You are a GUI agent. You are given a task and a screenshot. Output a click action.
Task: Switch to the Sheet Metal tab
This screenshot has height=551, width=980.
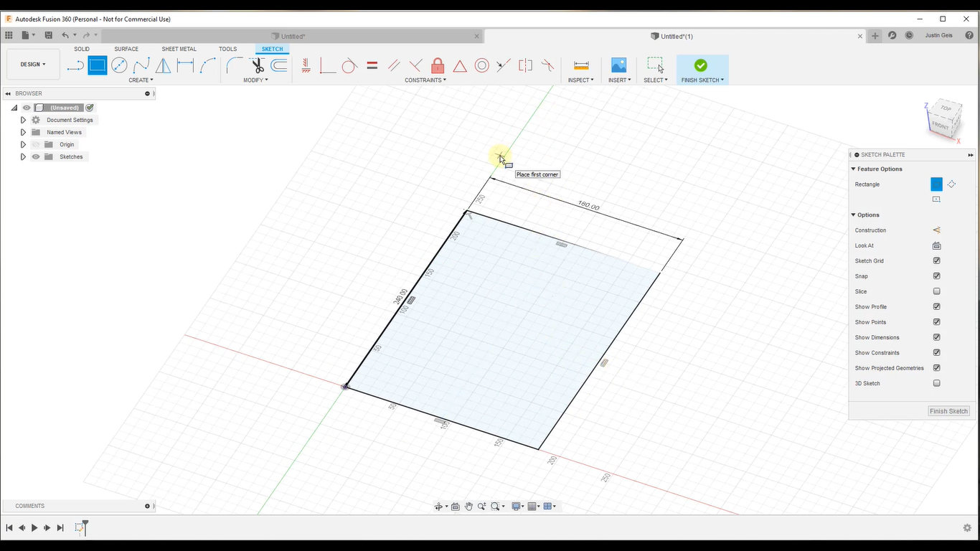(x=179, y=50)
